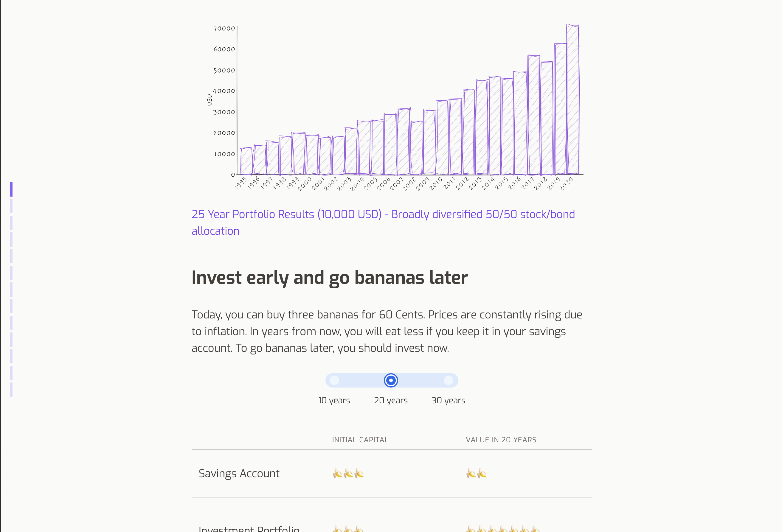
Task: Click the 2020 bar in the chart
Action: (x=573, y=99)
